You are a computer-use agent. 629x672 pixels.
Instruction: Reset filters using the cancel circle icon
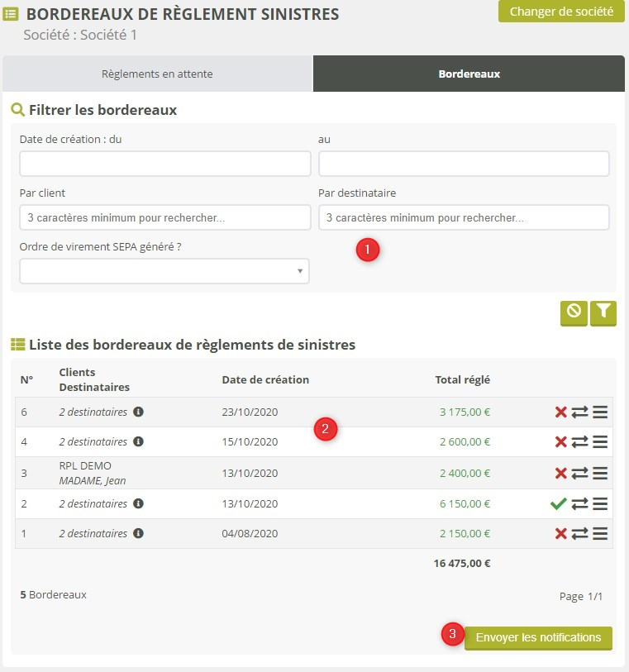[574, 312]
